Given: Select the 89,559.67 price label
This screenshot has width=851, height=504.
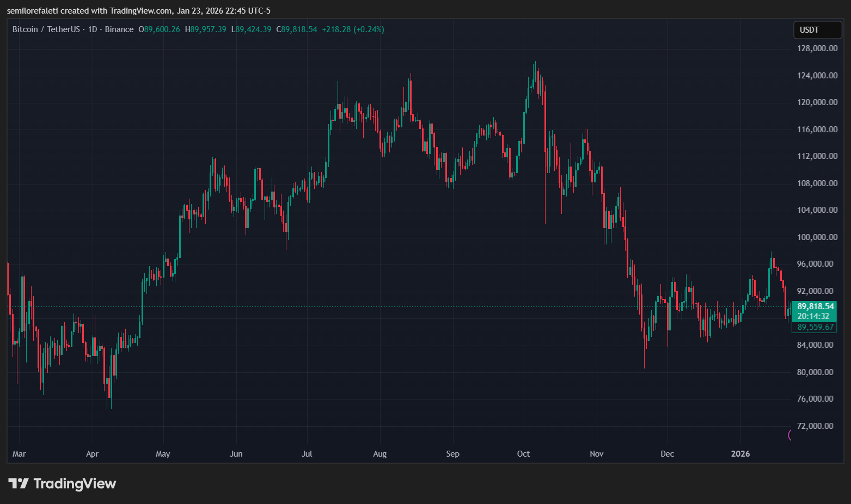Looking at the screenshot, I should click(x=815, y=327).
